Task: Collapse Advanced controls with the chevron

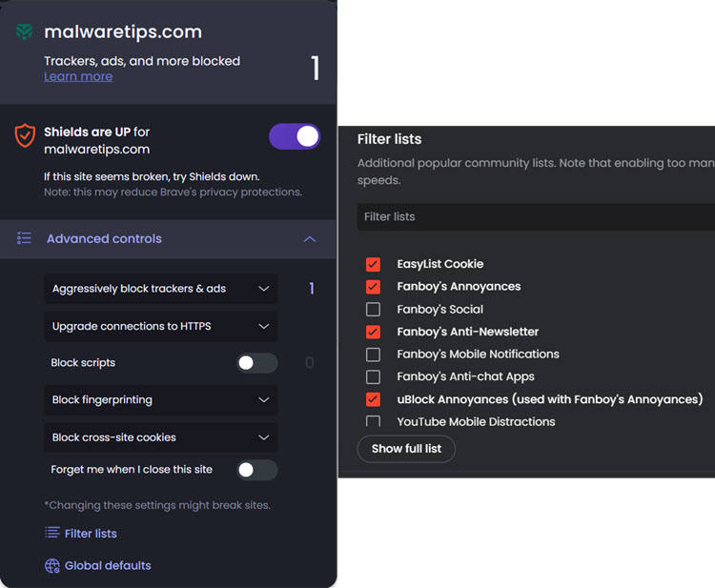Action: coord(309,239)
